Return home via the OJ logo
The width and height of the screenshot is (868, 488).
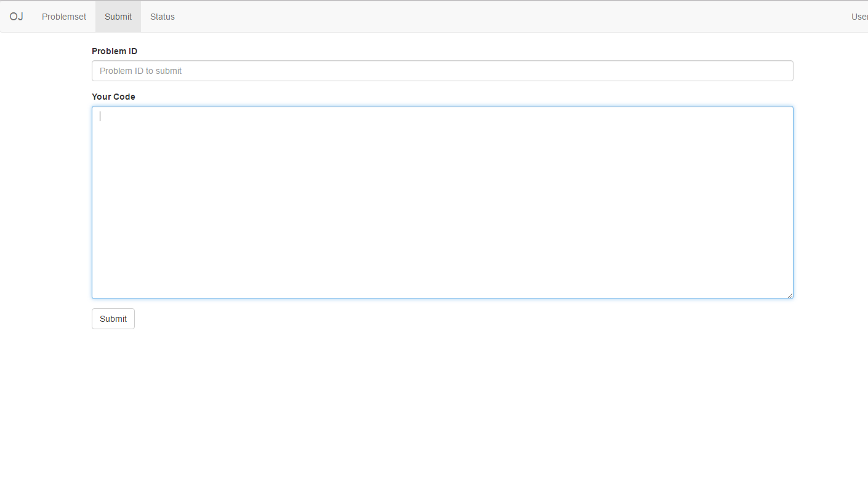16,17
